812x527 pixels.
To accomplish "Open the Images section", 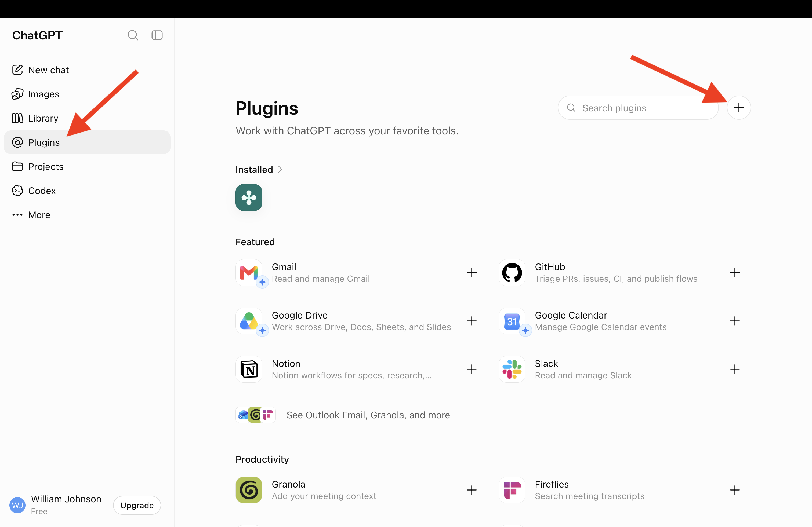I will pyautogui.click(x=87, y=94).
